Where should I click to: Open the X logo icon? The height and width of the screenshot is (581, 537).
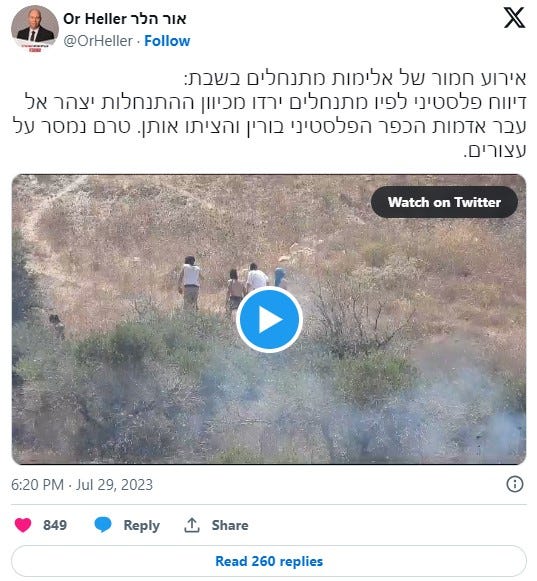click(514, 18)
